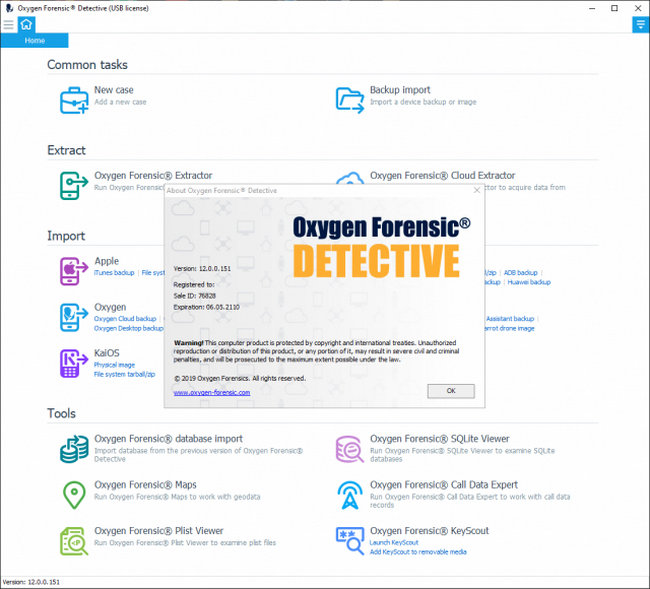
Task: Click the database import coins icon
Action: coord(74,449)
